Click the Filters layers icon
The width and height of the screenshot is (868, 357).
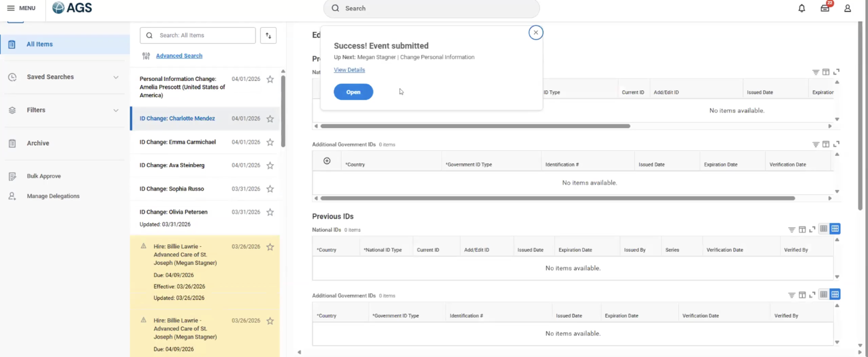pos(12,110)
